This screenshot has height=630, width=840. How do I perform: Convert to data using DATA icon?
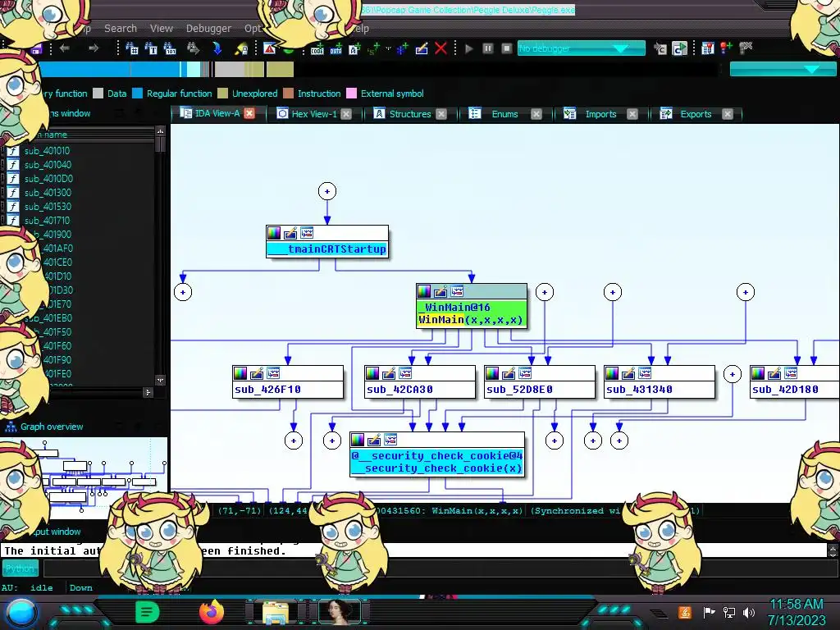click(x=336, y=49)
